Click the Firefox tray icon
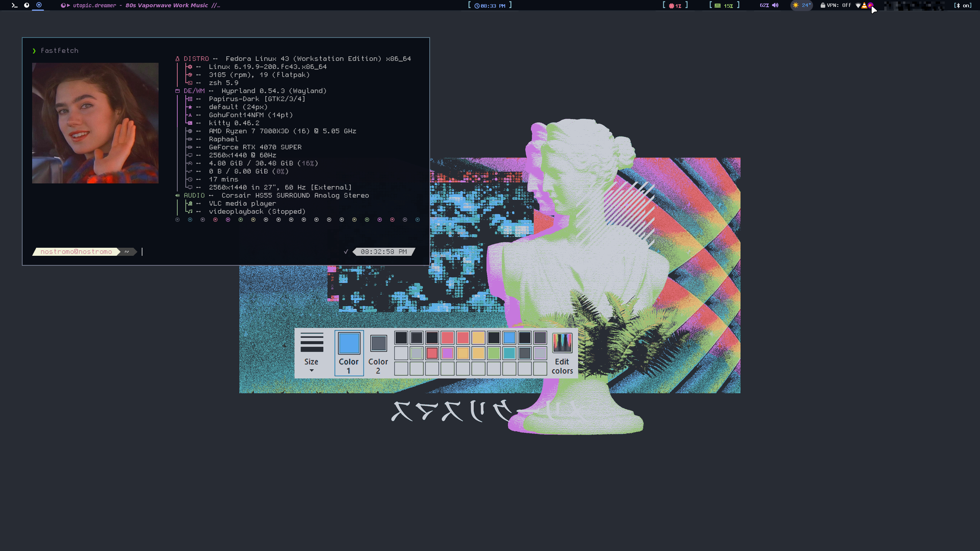The width and height of the screenshot is (980, 551). click(870, 5)
